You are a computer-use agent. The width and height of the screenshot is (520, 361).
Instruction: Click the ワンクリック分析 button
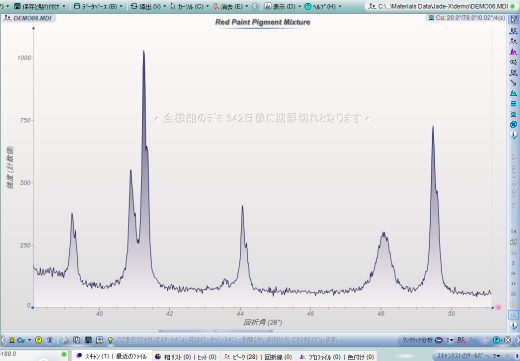click(417, 340)
